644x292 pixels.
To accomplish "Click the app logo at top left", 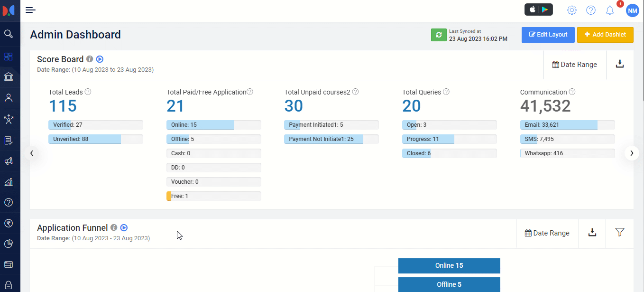I will 9,10.
